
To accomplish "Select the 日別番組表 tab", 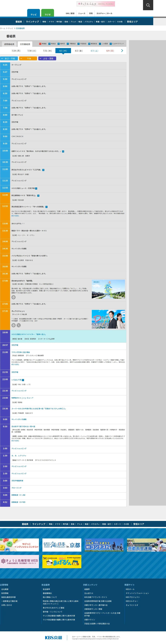I will click(x=25, y=44).
